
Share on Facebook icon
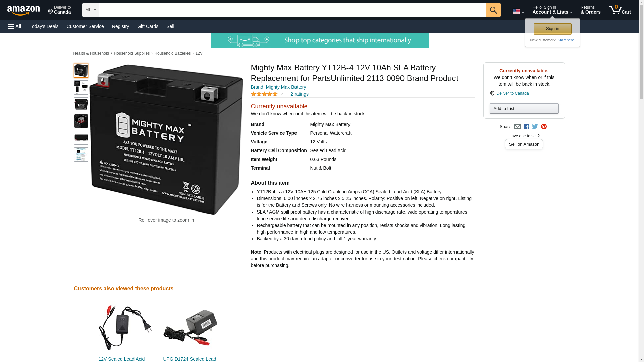(526, 127)
